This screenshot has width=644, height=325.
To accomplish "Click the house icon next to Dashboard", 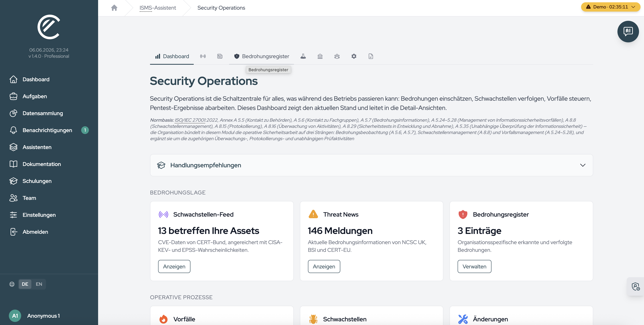I will [x=13, y=79].
